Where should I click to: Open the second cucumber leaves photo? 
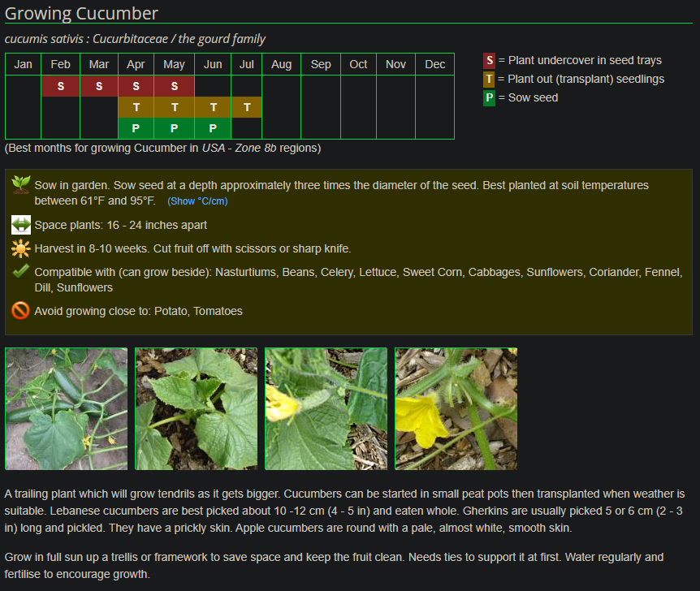click(197, 409)
